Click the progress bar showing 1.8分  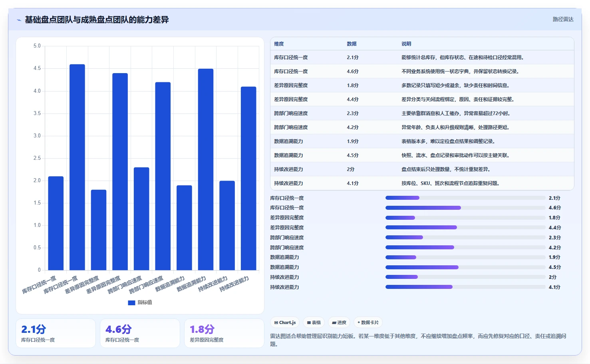[465, 218]
